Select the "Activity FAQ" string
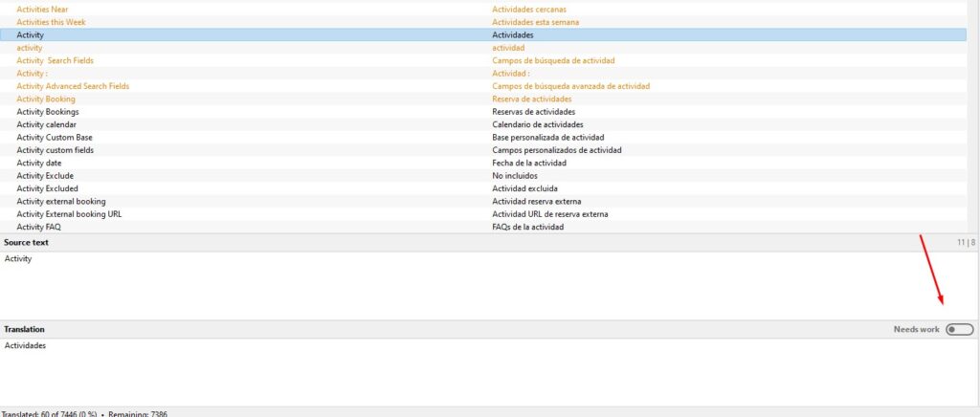The image size is (980, 417). point(39,227)
